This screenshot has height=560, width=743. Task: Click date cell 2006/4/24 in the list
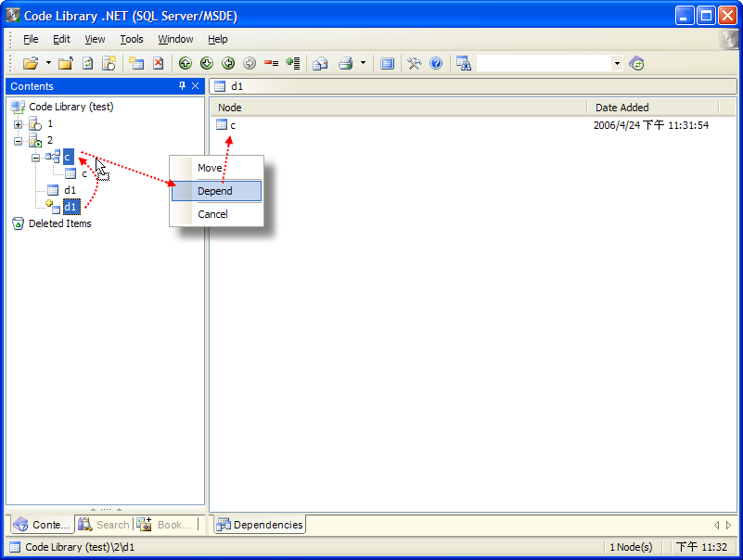[x=651, y=125]
